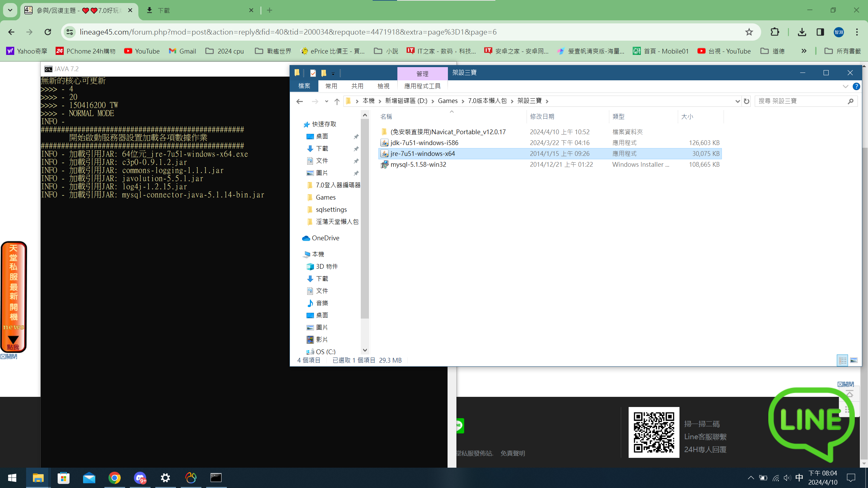Open YouTube bookmark

coord(142,51)
